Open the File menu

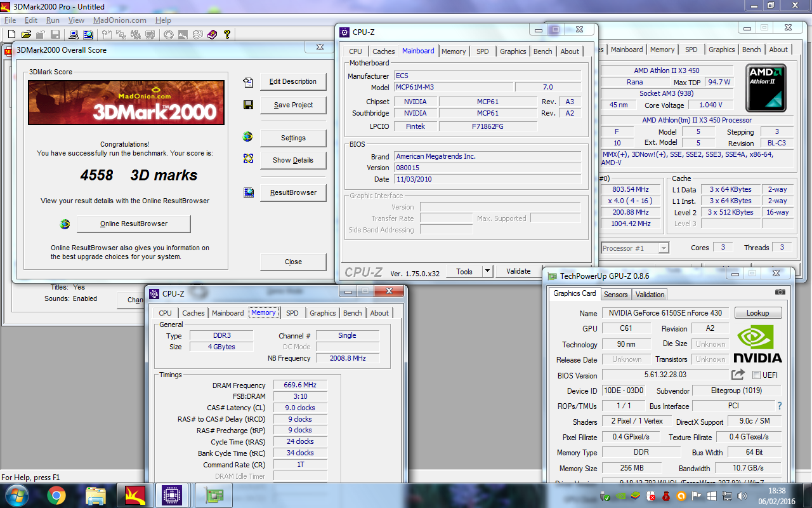pos(10,20)
